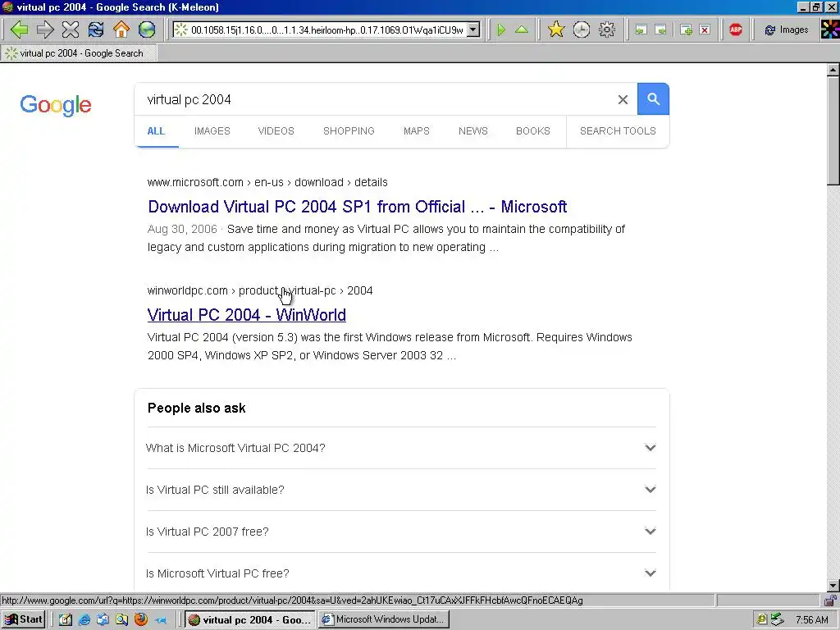
Task: Open SEARCH TOOLS options
Action: tap(618, 131)
